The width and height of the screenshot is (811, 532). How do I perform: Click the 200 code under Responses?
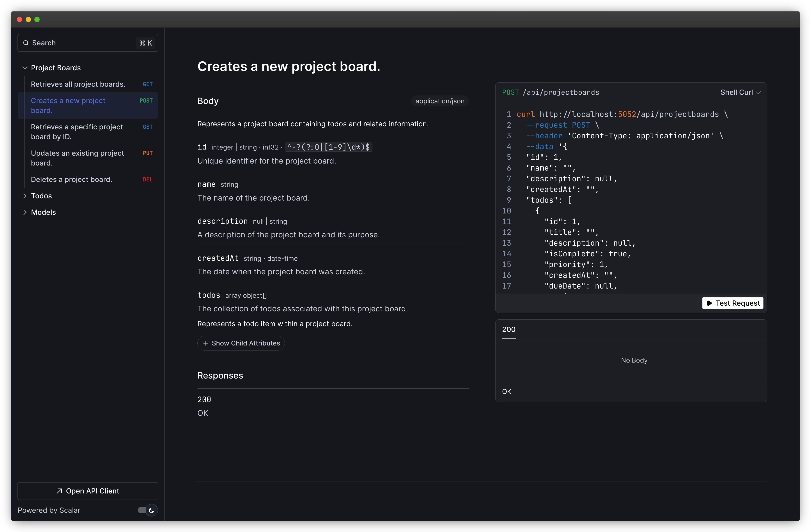click(x=204, y=400)
